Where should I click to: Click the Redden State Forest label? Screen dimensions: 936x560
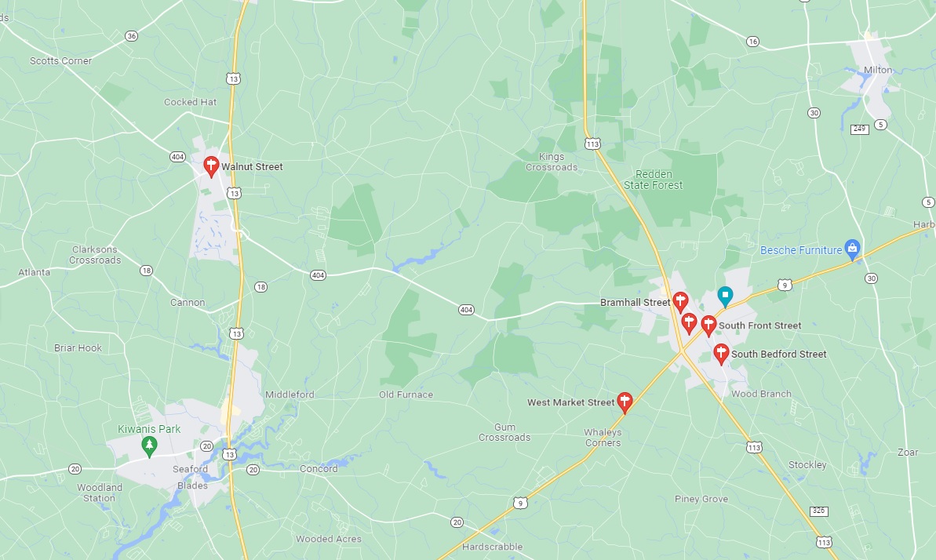pos(653,180)
